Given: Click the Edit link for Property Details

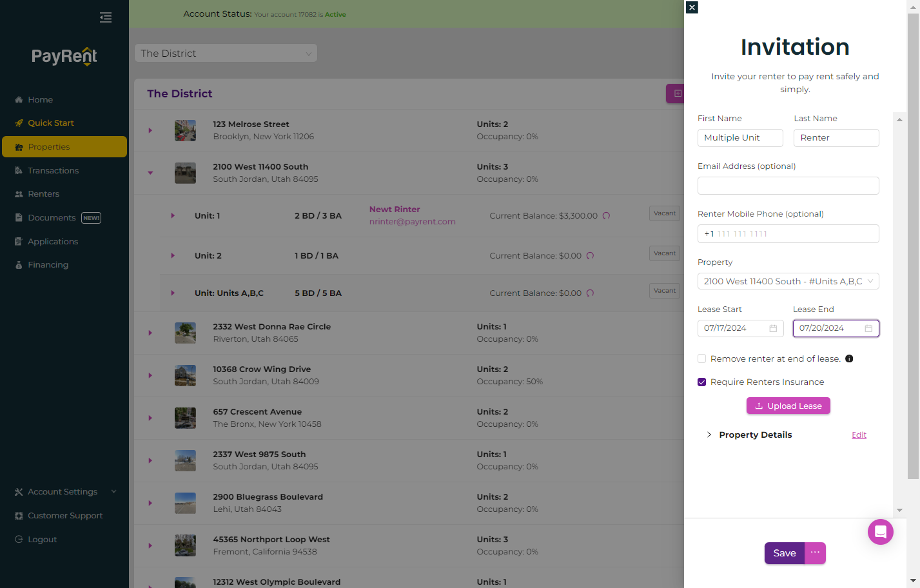Looking at the screenshot, I should click(859, 435).
